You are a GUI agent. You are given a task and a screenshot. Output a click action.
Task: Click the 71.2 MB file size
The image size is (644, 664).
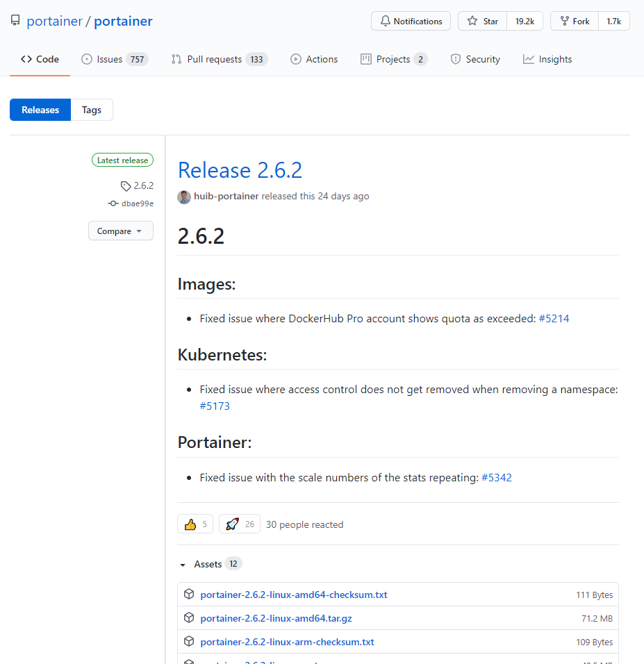click(597, 619)
